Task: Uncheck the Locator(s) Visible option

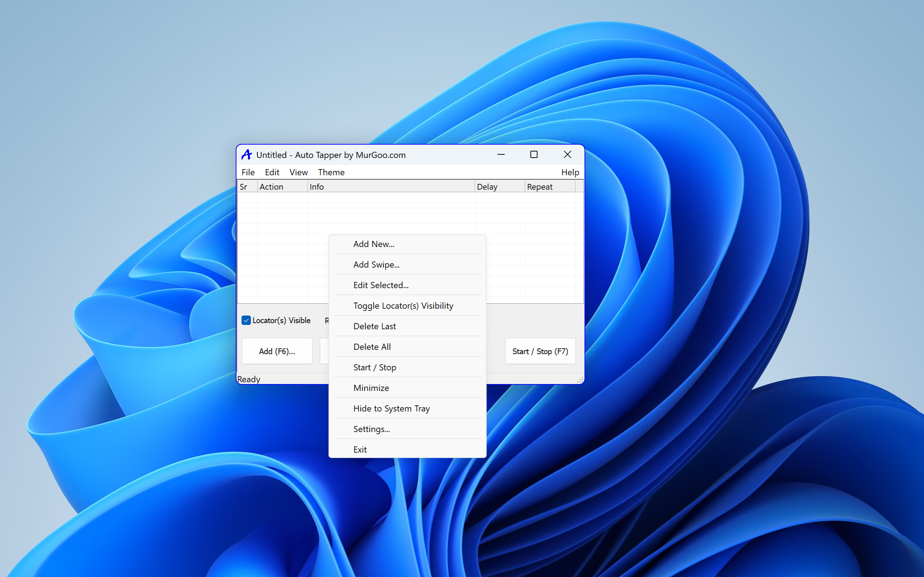Action: point(246,320)
